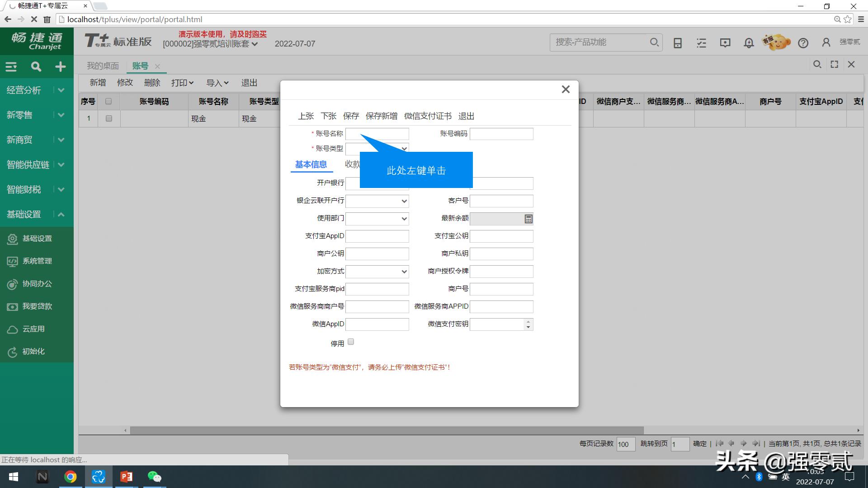Toggle the select-all checkbox in table header
Screen dimensions: 868x488
point(108,101)
